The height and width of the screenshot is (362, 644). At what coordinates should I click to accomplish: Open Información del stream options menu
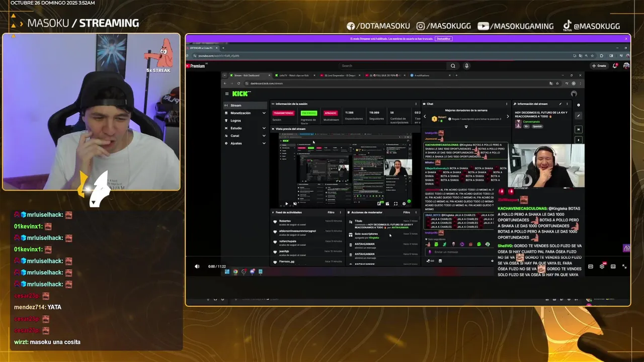(x=567, y=104)
